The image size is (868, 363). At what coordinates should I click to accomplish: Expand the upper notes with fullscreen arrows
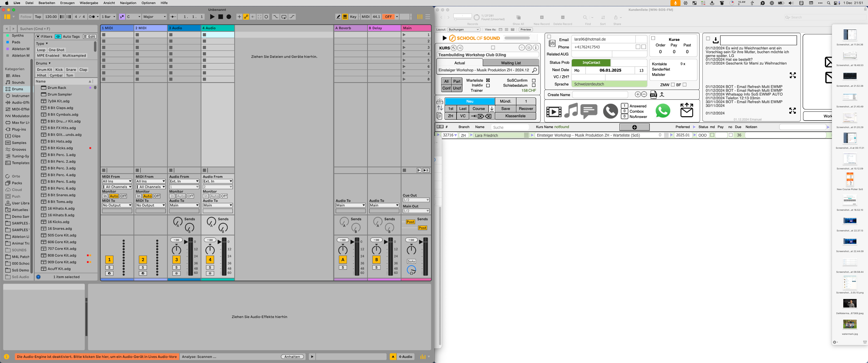(x=793, y=75)
